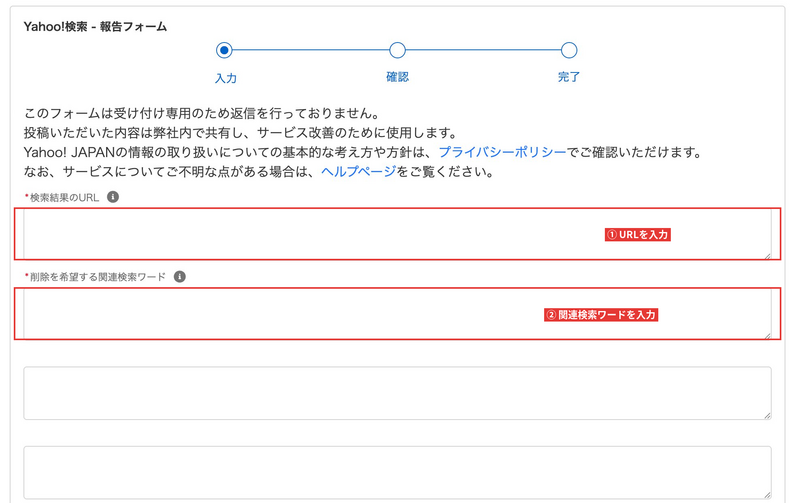800x503 pixels.
Task: Click the 完了 step label
Action: click(x=569, y=77)
